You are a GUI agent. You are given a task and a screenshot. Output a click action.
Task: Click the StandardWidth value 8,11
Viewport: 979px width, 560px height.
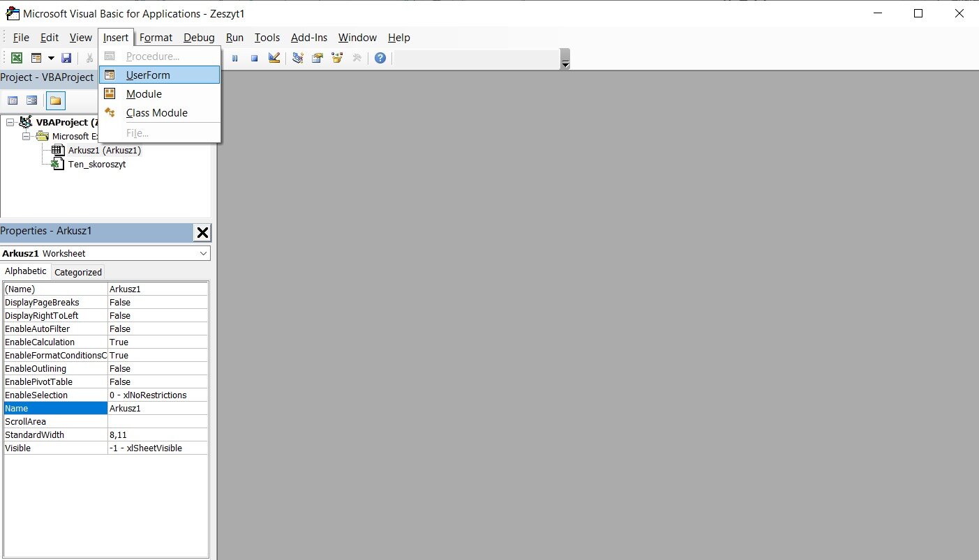click(158, 434)
